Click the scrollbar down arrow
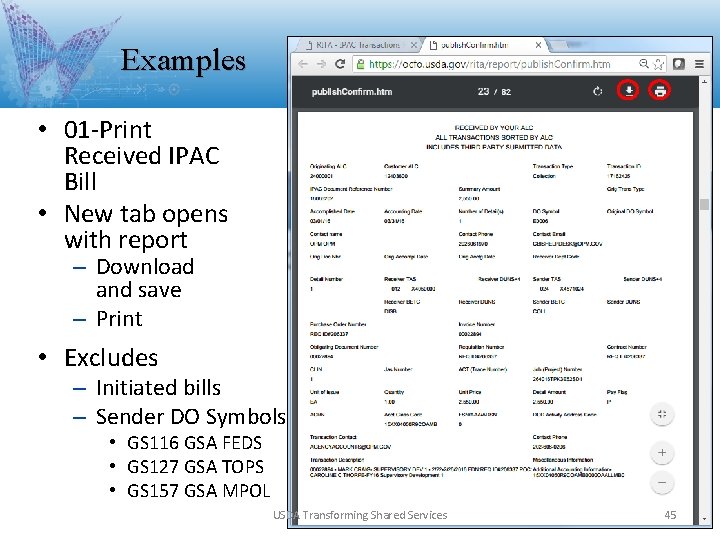Screen dimensions: 720x540 pos(704,519)
